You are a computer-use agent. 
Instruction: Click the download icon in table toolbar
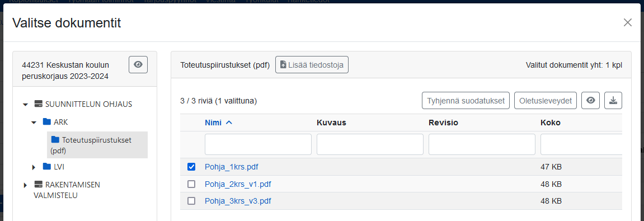point(613,101)
